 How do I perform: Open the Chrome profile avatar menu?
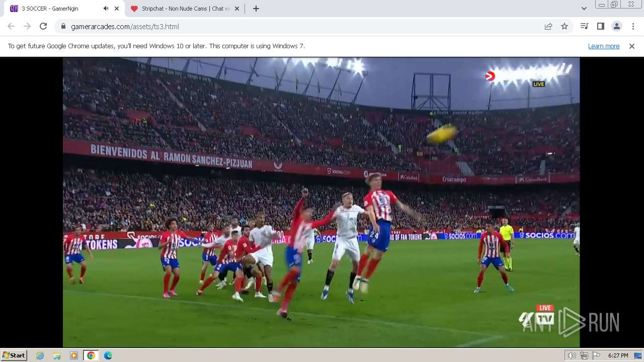pos(616,26)
